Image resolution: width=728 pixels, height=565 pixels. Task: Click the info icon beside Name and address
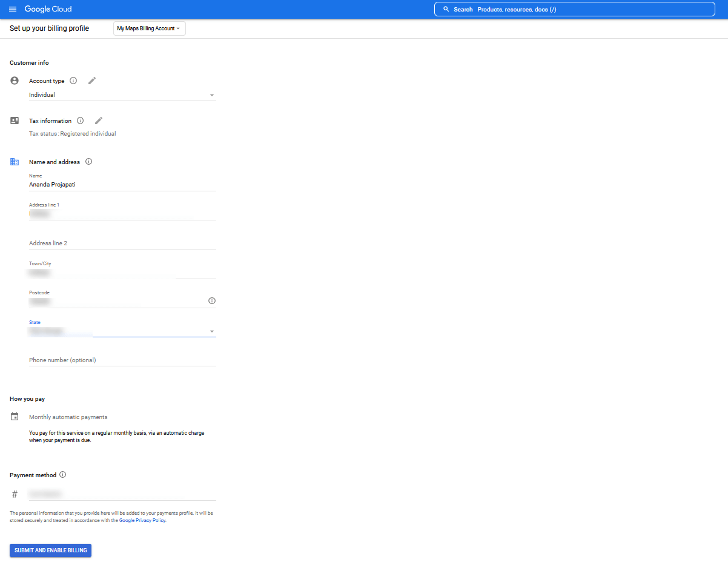[88, 162]
